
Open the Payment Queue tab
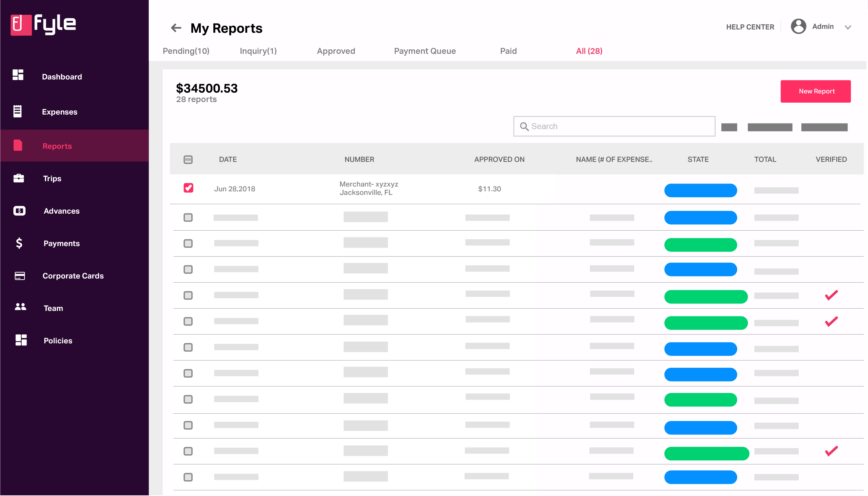425,51
